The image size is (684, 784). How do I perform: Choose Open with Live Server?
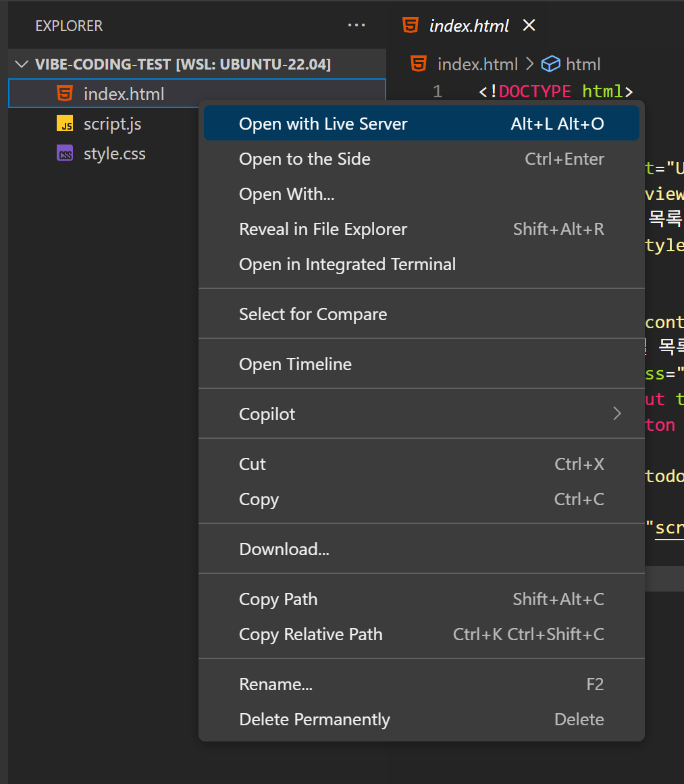[323, 124]
